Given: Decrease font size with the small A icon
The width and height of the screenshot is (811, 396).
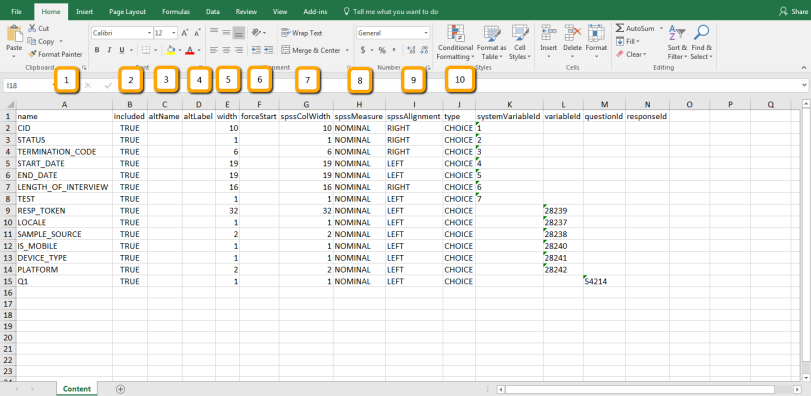Looking at the screenshot, I should [198, 33].
